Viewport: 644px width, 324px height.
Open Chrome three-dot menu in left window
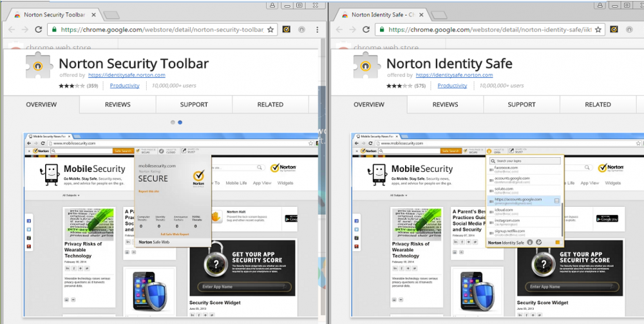pos(317,30)
